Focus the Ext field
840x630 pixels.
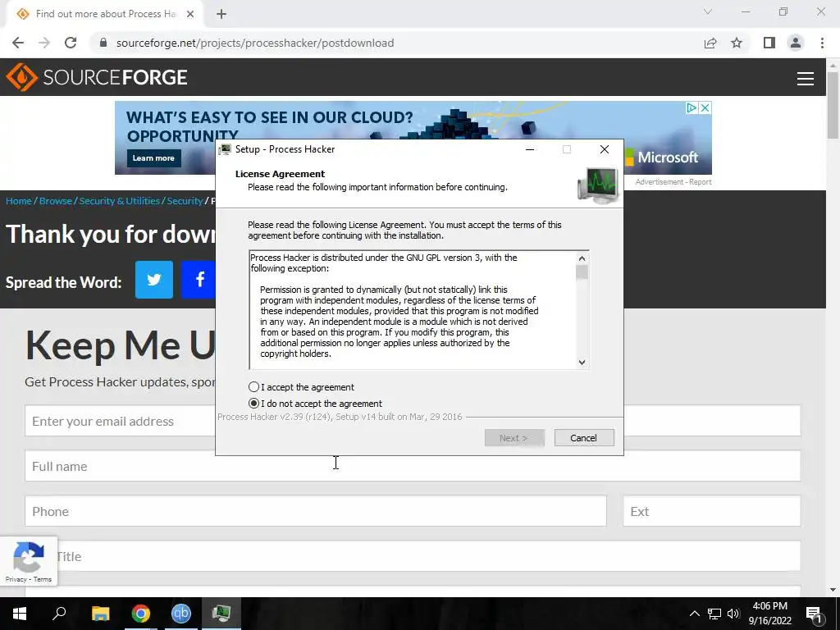click(x=711, y=511)
